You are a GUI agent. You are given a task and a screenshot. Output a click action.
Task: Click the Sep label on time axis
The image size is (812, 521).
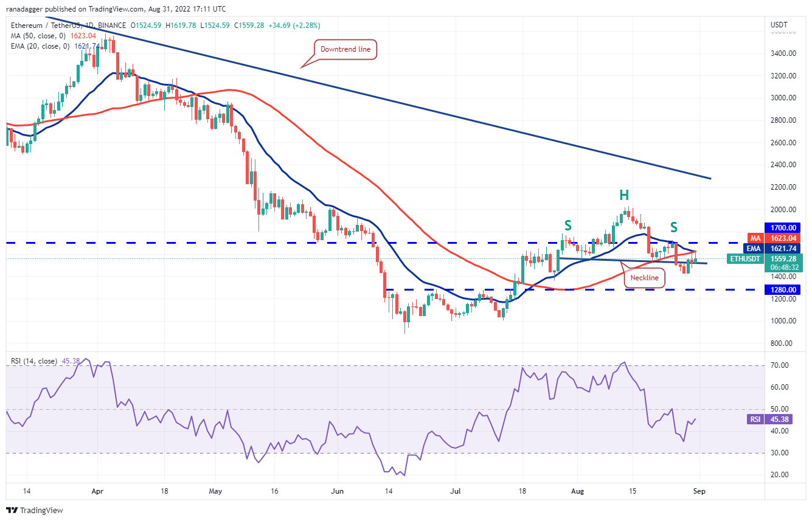(x=699, y=491)
